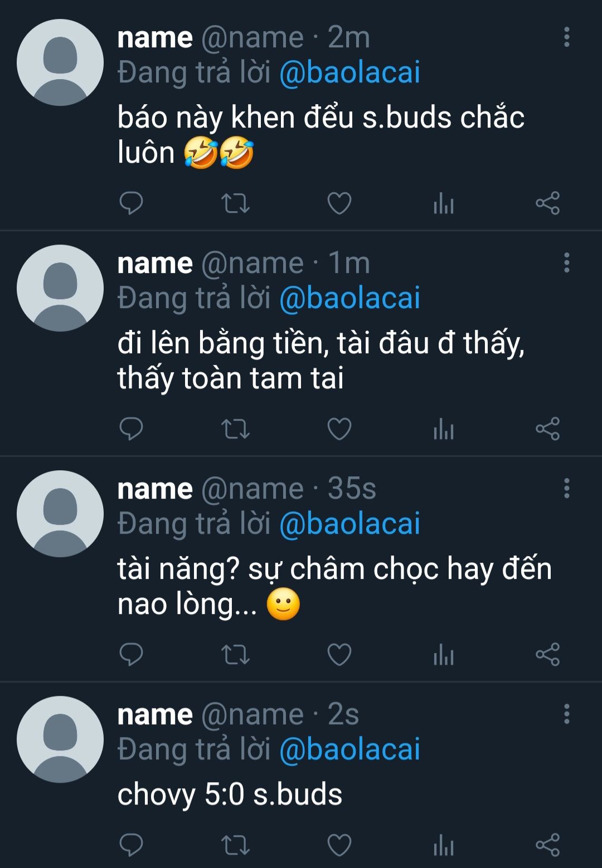Retweet the 'tài năng? sự châm chọc' tweet
The height and width of the screenshot is (868, 602).
235,655
